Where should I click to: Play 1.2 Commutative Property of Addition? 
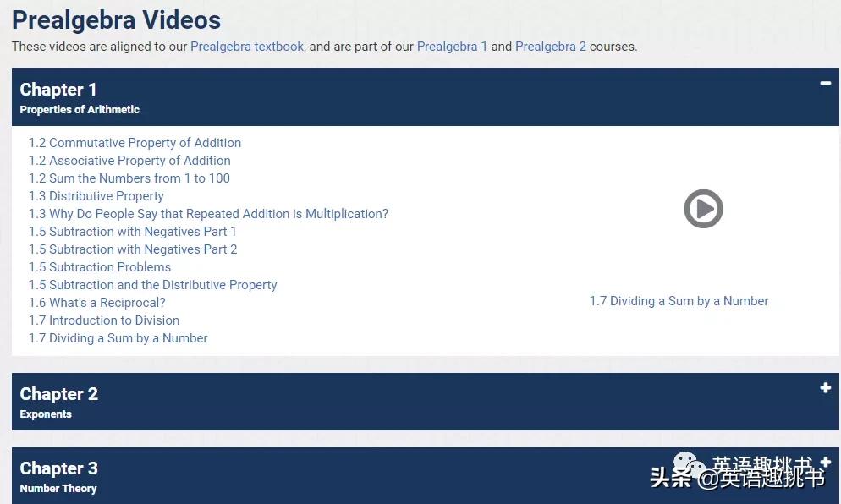click(x=135, y=142)
